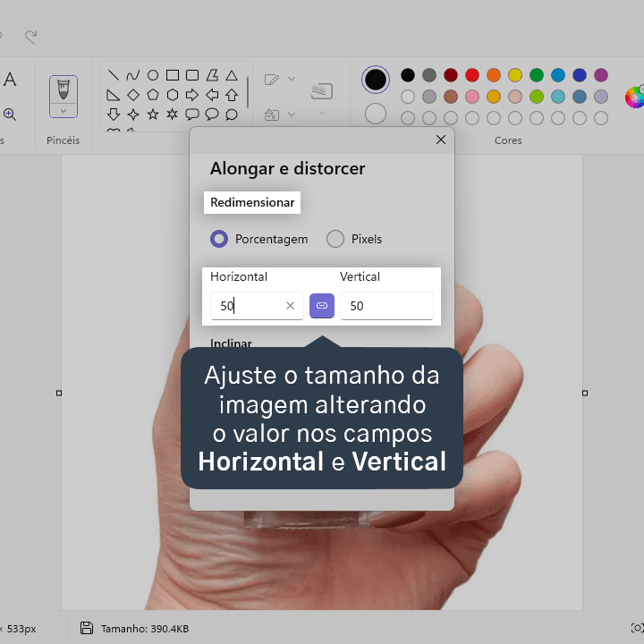Pick the hexagon shape
This screenshot has width=644, height=644.
coord(173,95)
